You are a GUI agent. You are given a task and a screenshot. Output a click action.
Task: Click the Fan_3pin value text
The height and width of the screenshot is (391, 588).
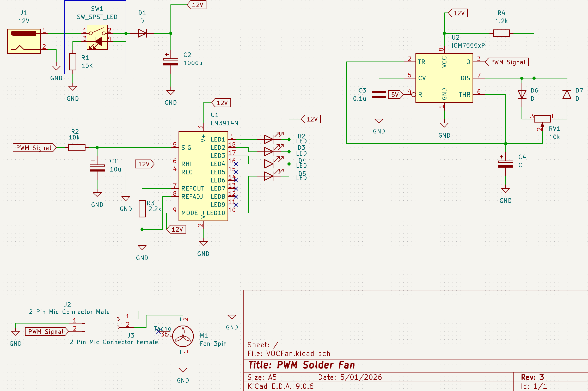point(213,344)
